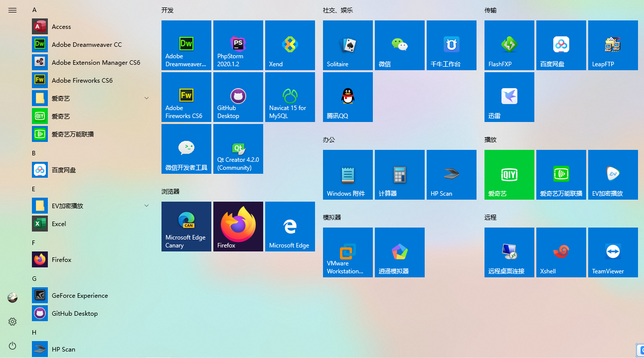
Task: Open HP Scan in app list
Action: [x=92, y=349]
